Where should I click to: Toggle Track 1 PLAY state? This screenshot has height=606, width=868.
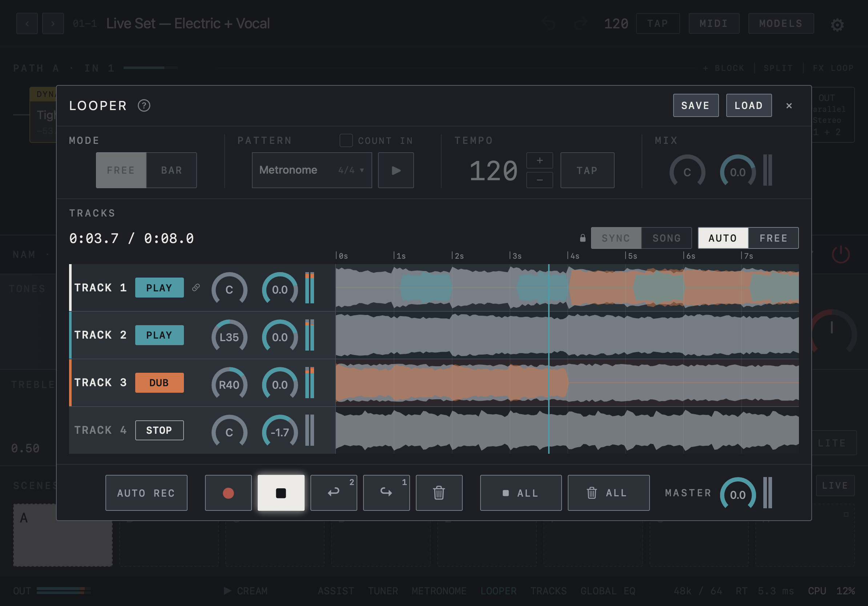coord(159,287)
